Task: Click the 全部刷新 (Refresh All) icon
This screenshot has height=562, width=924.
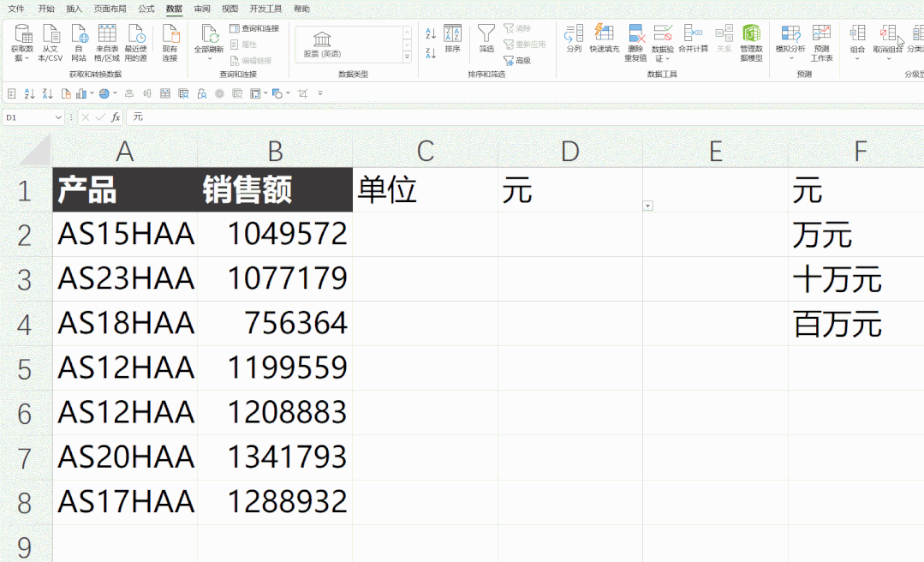Action: point(209,33)
